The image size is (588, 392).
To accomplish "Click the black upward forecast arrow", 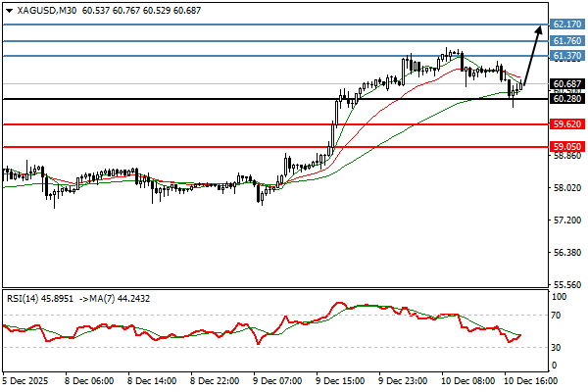I will 530,57.
